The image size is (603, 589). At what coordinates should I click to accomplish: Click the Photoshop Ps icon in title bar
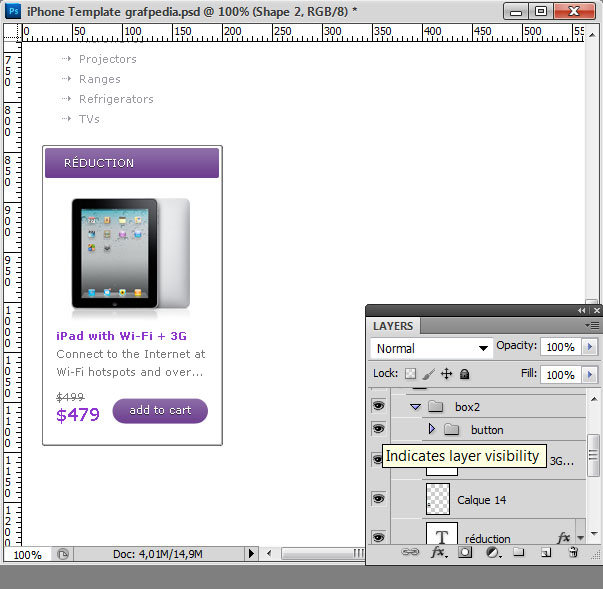point(13,11)
